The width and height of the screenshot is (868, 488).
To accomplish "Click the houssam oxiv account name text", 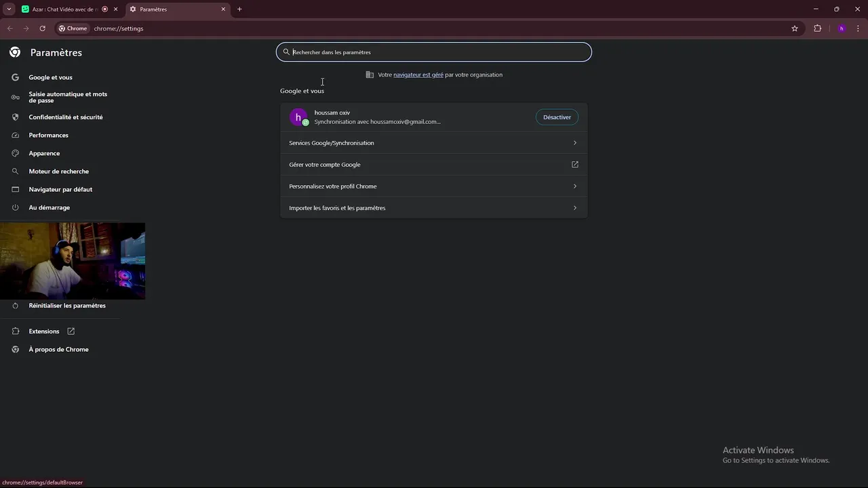I will (332, 113).
